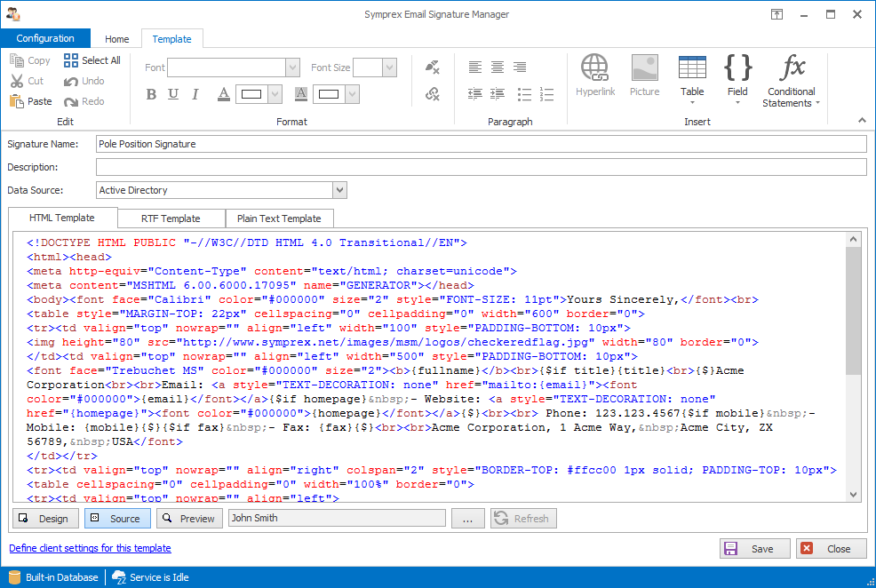Viewport: 876px width, 588px height.
Task: Click the app icon in title bar
Action: pos(13,14)
